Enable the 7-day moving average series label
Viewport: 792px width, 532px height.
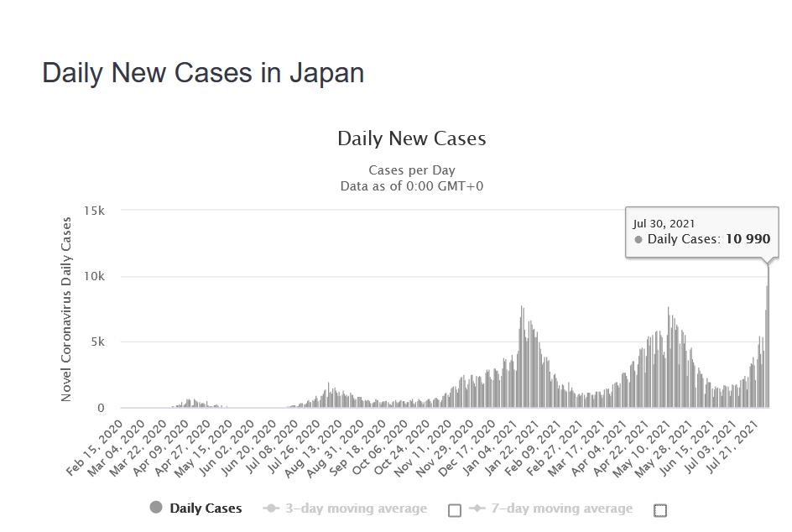(560, 508)
